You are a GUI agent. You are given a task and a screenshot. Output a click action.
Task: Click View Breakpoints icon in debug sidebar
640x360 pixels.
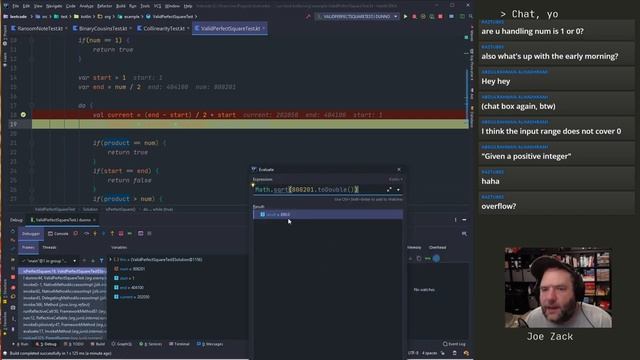(13, 287)
